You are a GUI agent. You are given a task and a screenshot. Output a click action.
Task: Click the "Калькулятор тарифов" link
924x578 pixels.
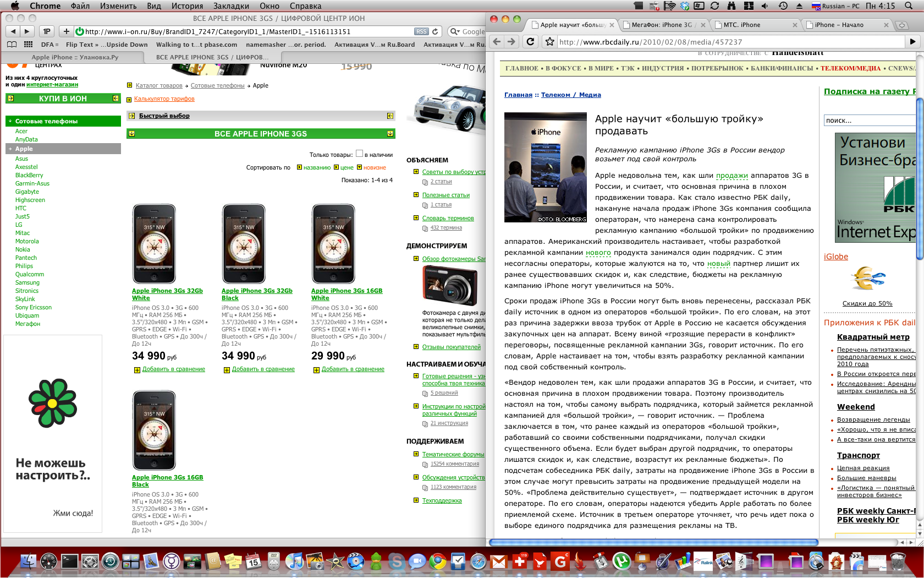pos(164,99)
